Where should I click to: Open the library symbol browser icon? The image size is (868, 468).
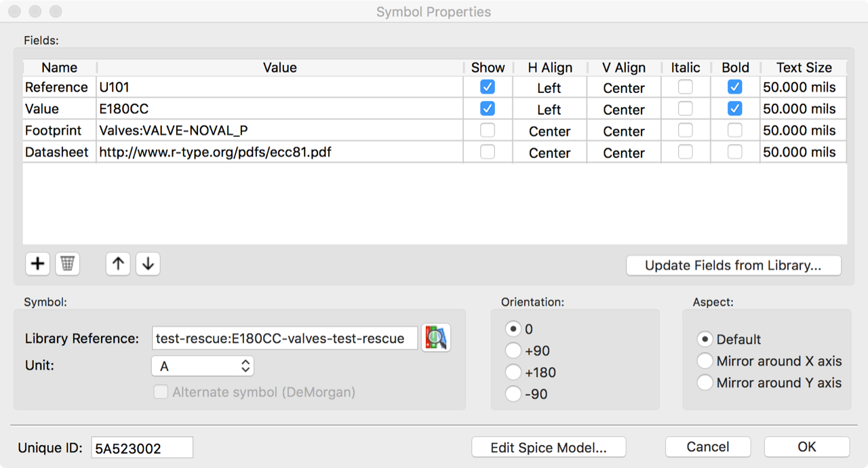(x=436, y=338)
